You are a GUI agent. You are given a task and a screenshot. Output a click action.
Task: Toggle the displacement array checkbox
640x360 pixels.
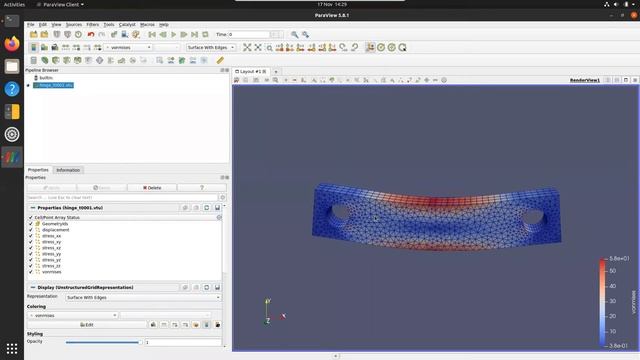click(x=31, y=230)
